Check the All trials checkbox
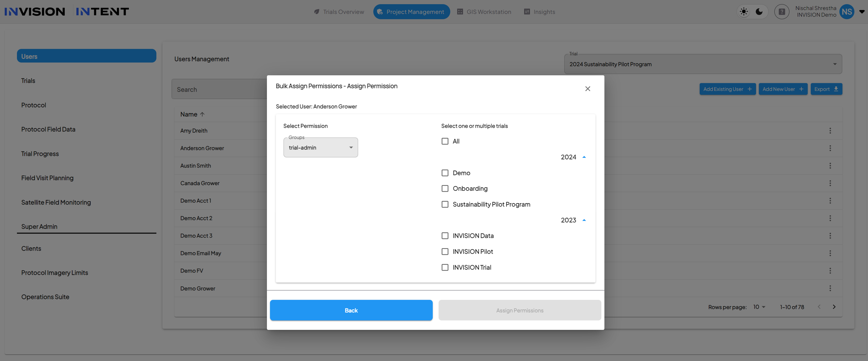The height and width of the screenshot is (361, 868). 445,141
